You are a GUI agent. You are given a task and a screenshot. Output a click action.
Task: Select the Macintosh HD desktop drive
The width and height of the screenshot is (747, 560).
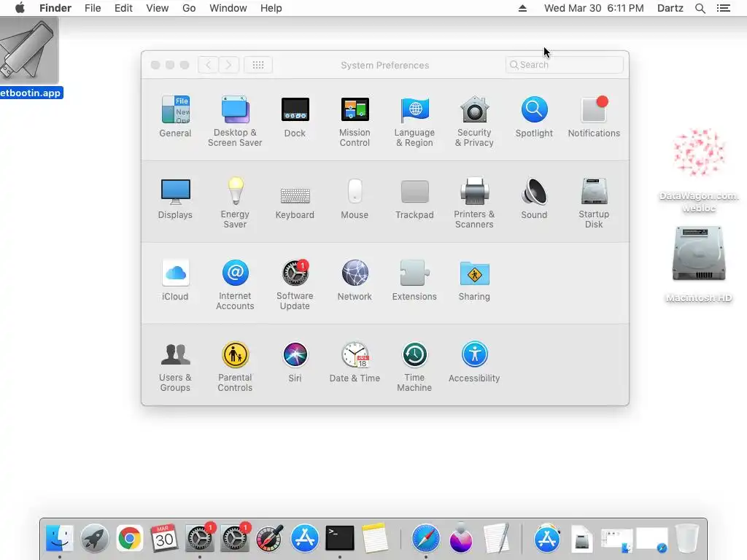[699, 264]
